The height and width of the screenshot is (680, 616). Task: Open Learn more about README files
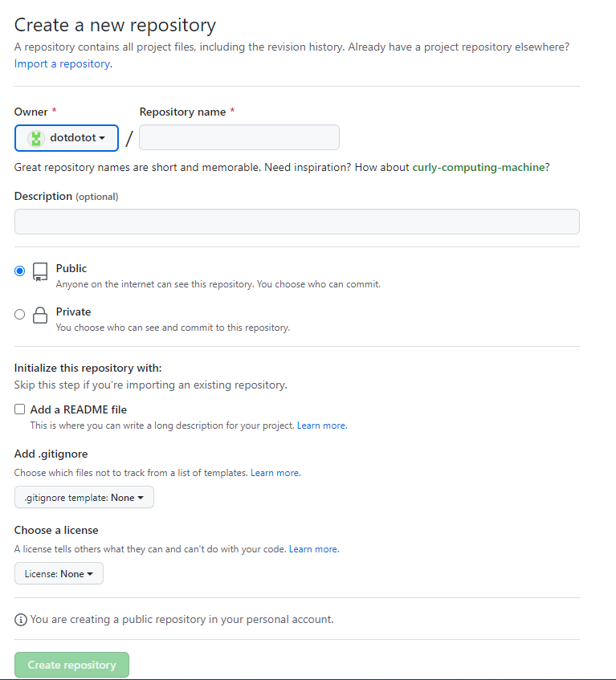coord(321,426)
